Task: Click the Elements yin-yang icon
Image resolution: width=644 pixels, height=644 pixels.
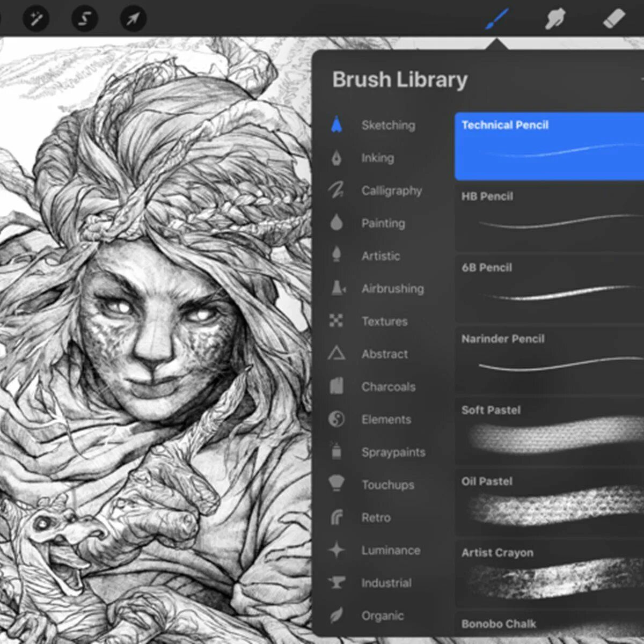Action: (x=336, y=419)
